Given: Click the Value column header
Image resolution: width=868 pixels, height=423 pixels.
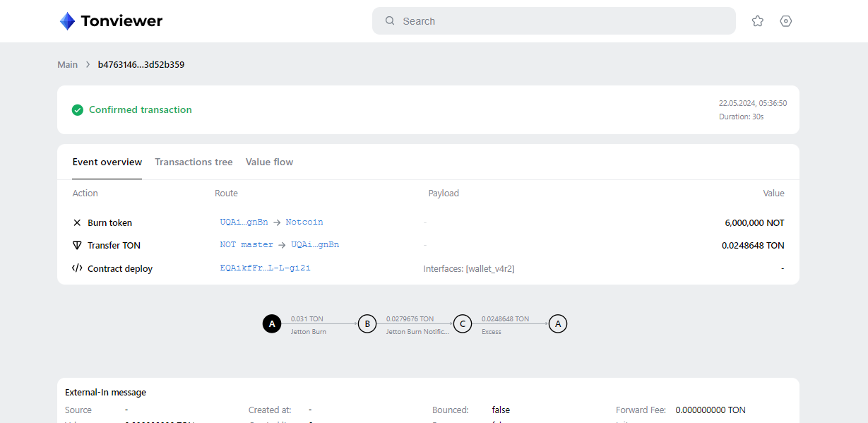Looking at the screenshot, I should pyautogui.click(x=773, y=193).
